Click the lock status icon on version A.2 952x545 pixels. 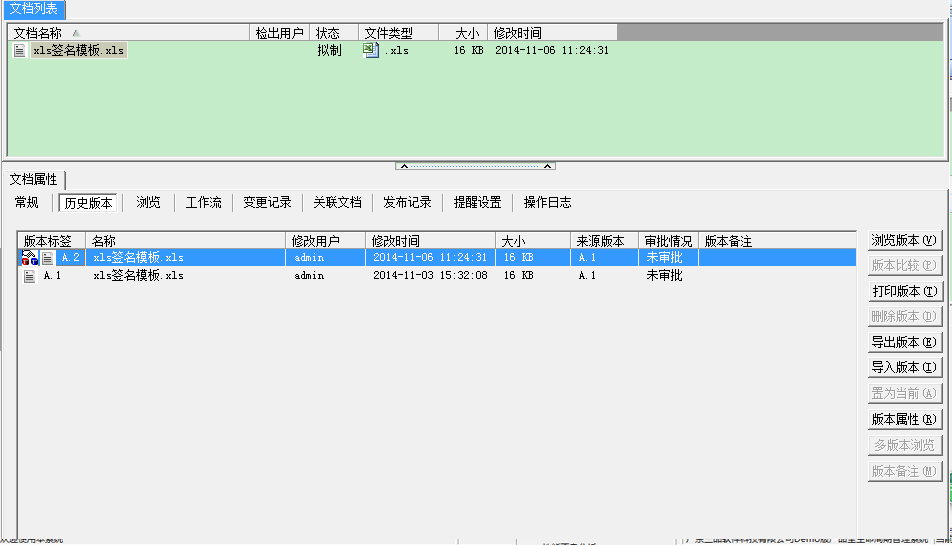point(30,258)
